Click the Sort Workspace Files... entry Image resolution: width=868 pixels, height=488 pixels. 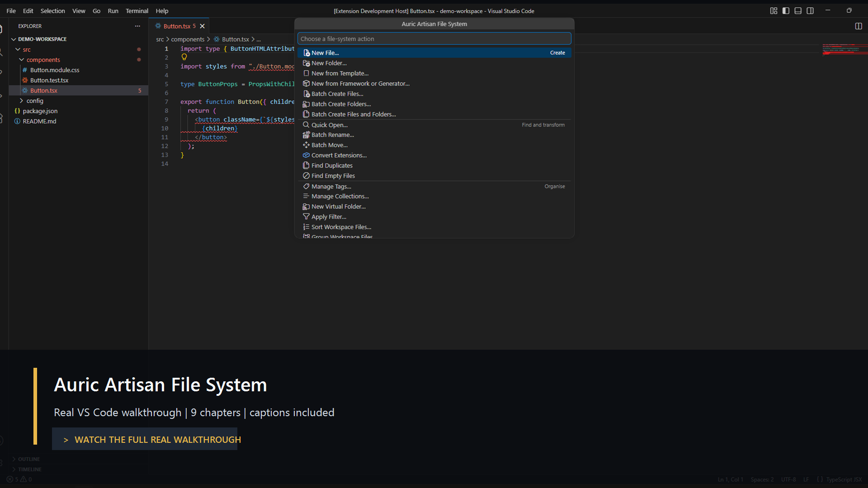click(434, 227)
